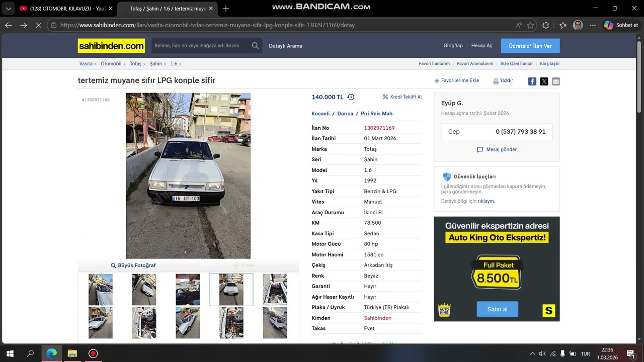The width and height of the screenshot is (644, 362).
Task: Open Favori İlanlarım
Action: click(x=434, y=64)
